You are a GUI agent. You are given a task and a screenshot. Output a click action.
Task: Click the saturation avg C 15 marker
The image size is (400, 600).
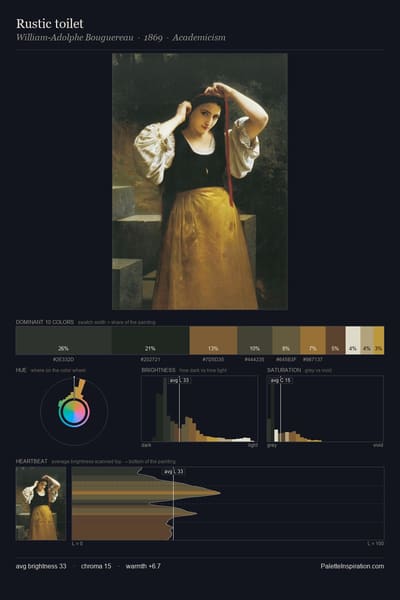281,380
